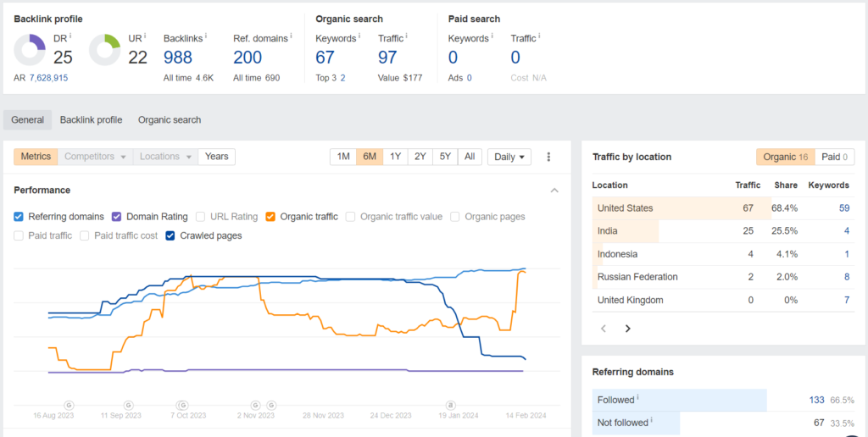The width and height of the screenshot is (868, 437).
Task: Click the 'a' marker near 19 Jan 2024
Action: click(451, 405)
